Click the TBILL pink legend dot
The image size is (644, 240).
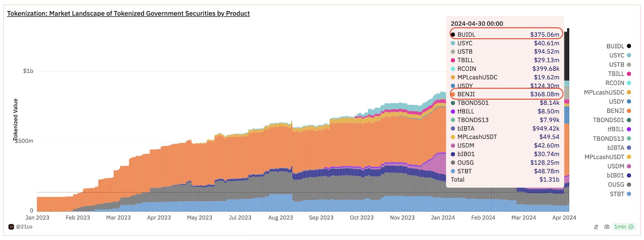click(629, 74)
